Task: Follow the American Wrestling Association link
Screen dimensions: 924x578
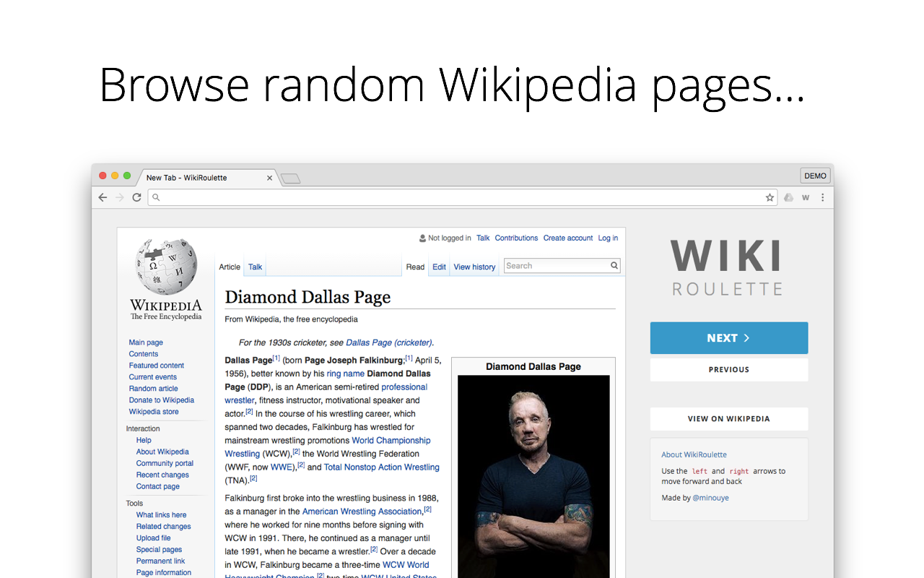Action: coord(362,512)
